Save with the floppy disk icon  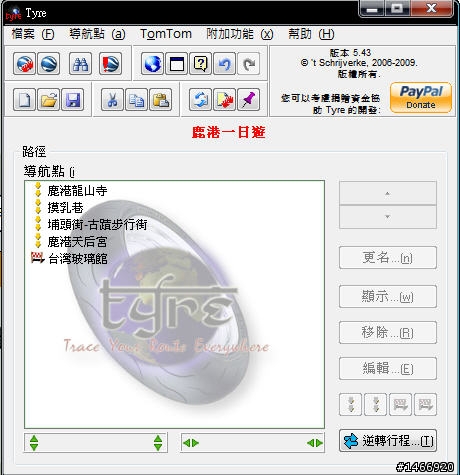[x=73, y=99]
